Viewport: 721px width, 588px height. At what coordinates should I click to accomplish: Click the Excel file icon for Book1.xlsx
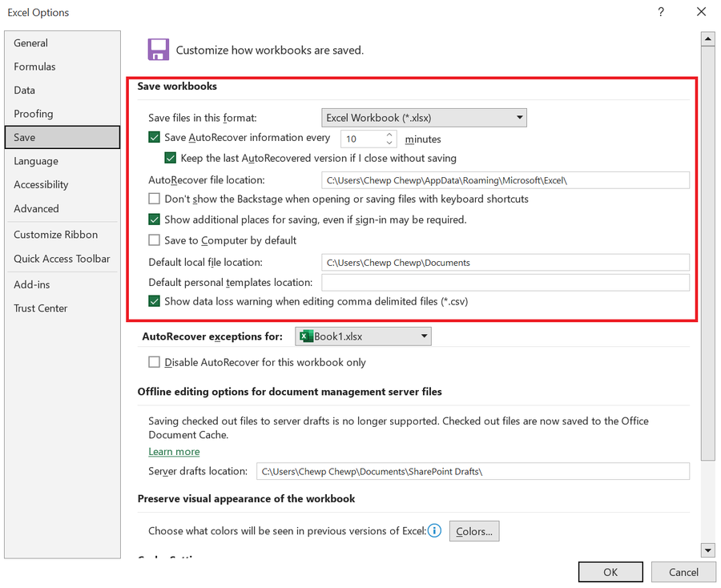[306, 336]
